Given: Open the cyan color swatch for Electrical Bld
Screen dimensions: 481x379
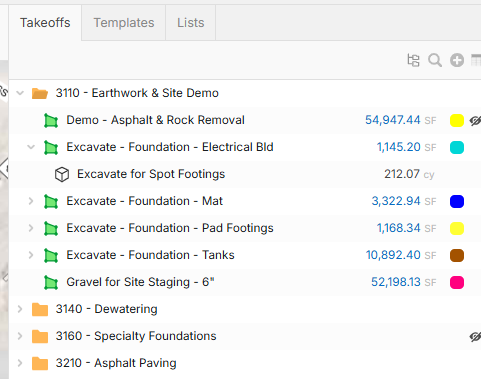Looking at the screenshot, I should [x=457, y=147].
